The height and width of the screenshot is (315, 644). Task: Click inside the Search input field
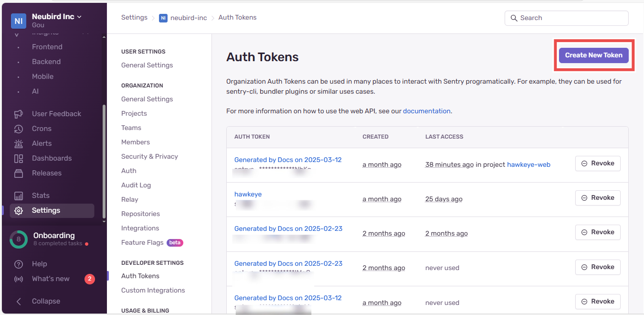point(566,18)
